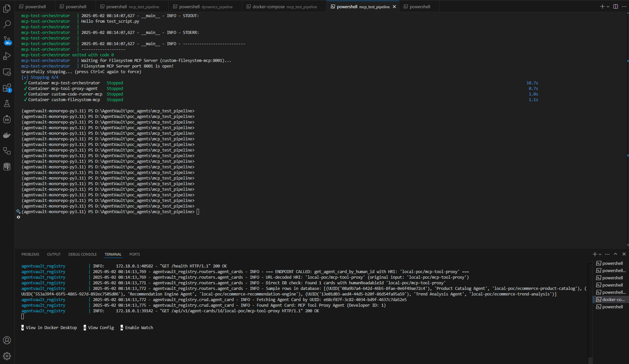
Task: Open the Docker whale view
Action: tap(7, 135)
